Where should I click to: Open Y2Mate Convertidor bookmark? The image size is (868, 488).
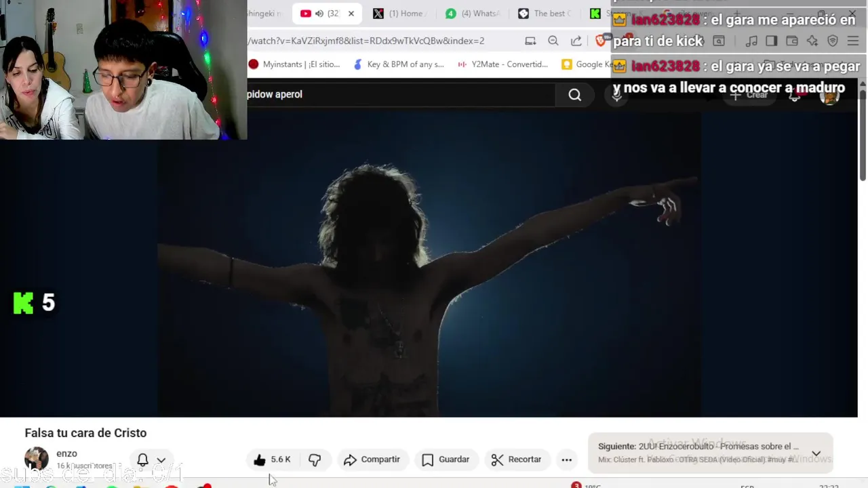(x=502, y=64)
